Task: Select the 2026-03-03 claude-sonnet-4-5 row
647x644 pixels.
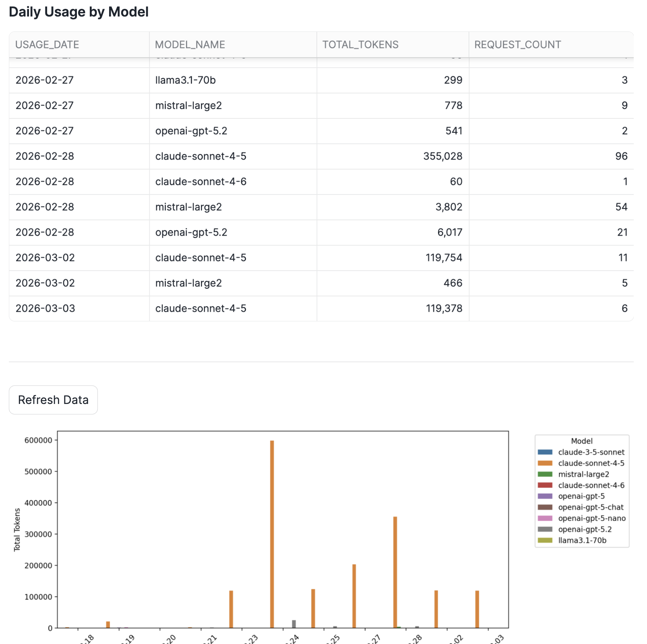Action: click(242, 309)
